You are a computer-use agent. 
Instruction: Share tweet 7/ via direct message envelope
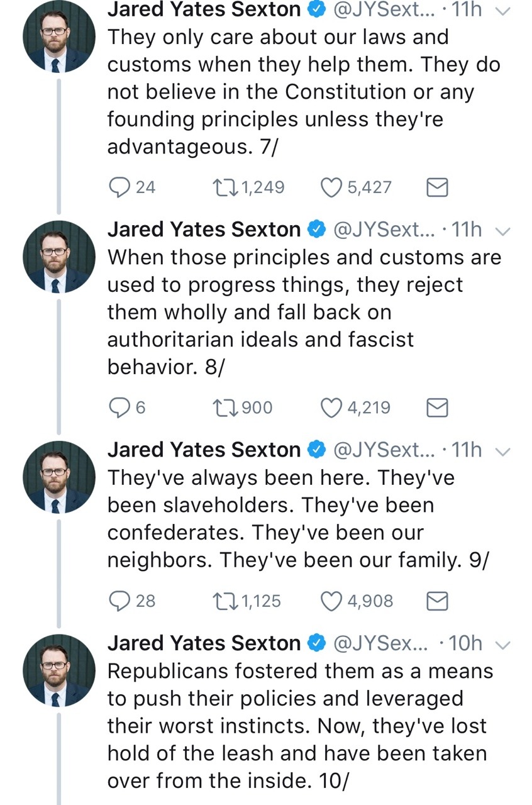pos(438,187)
